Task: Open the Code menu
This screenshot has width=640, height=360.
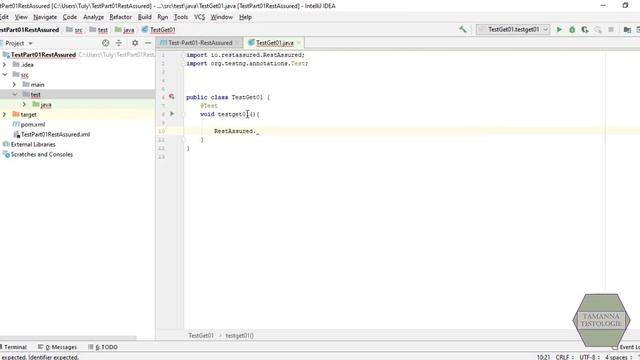Action: click(x=70, y=17)
